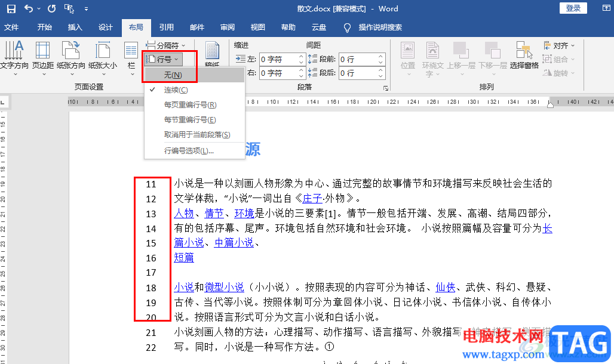Open the 对齐 align dropdown
This screenshot has height=364, width=614.
point(559,45)
